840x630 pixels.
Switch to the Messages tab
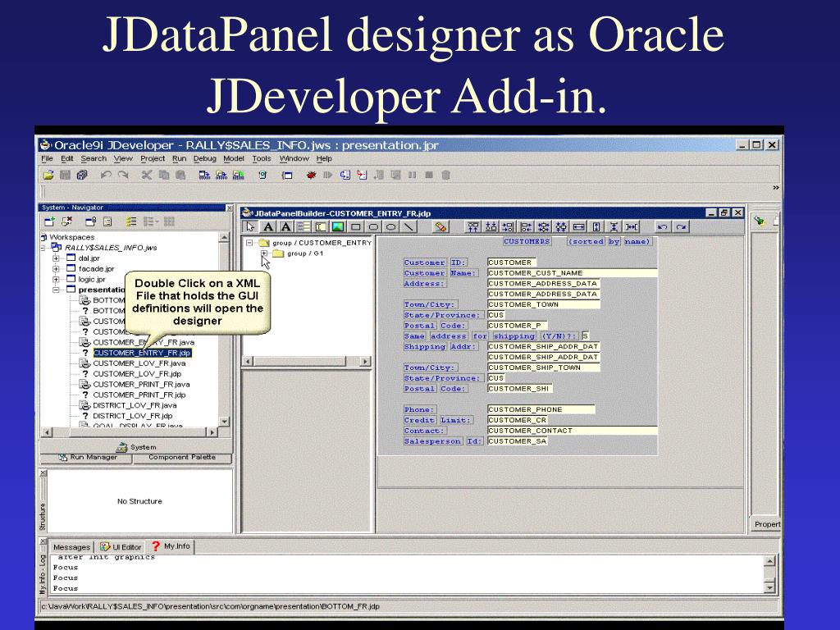72,547
